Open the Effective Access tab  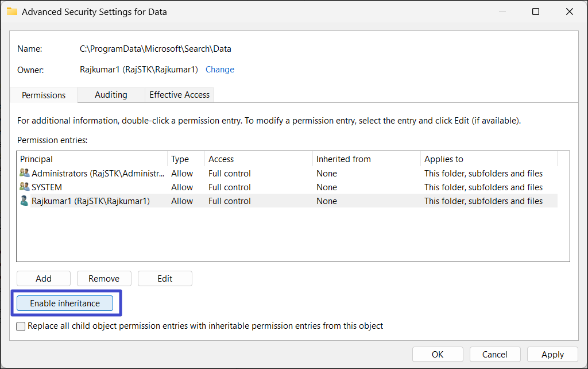179,95
